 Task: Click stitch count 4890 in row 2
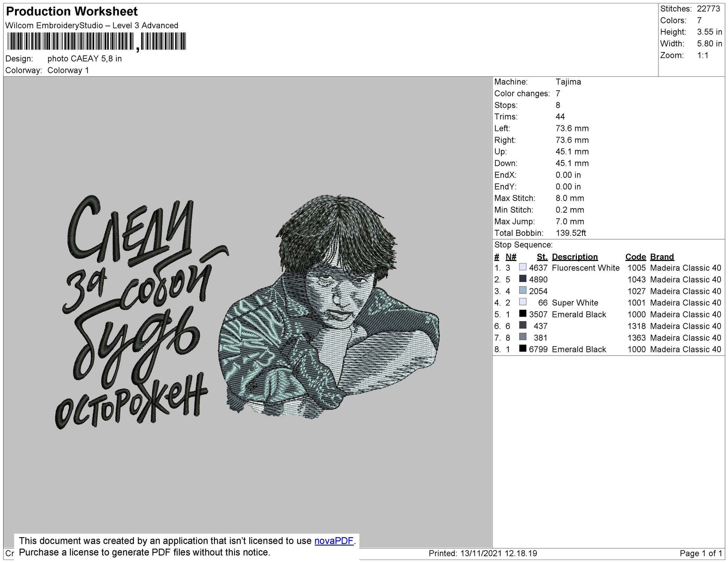pyautogui.click(x=538, y=280)
